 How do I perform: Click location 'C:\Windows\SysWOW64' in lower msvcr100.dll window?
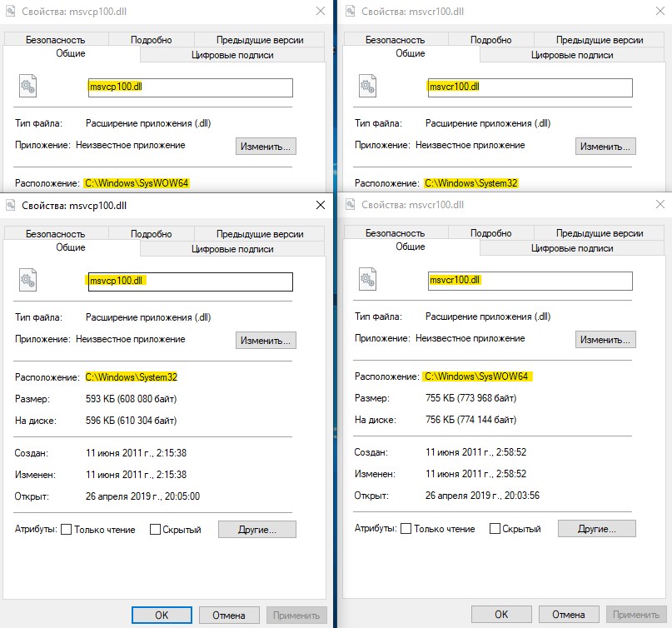tap(476, 376)
